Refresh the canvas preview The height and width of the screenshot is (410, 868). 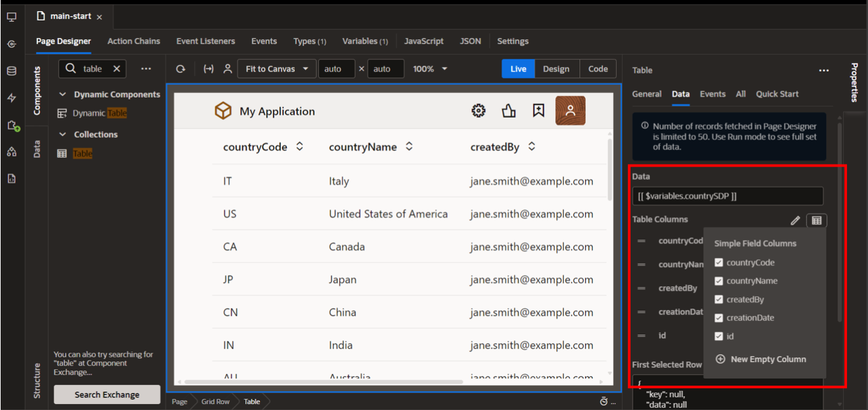click(180, 68)
